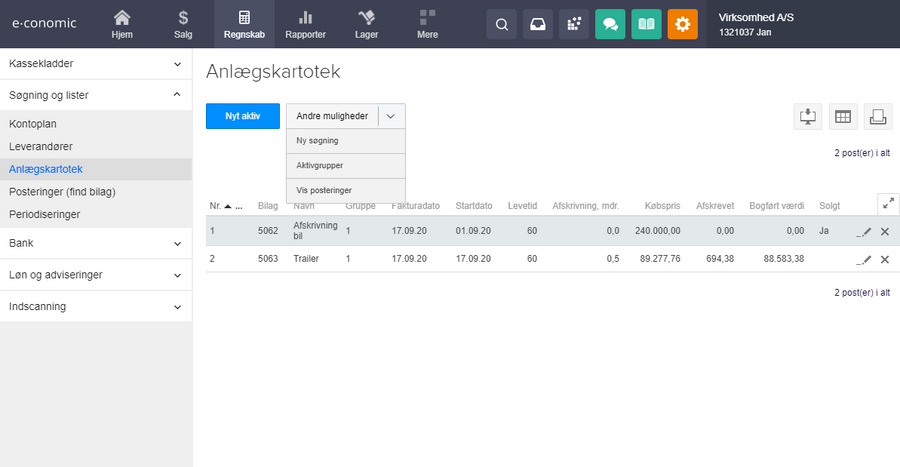Open the green help book icon
Image resolution: width=900 pixels, height=467 pixels.
click(646, 24)
